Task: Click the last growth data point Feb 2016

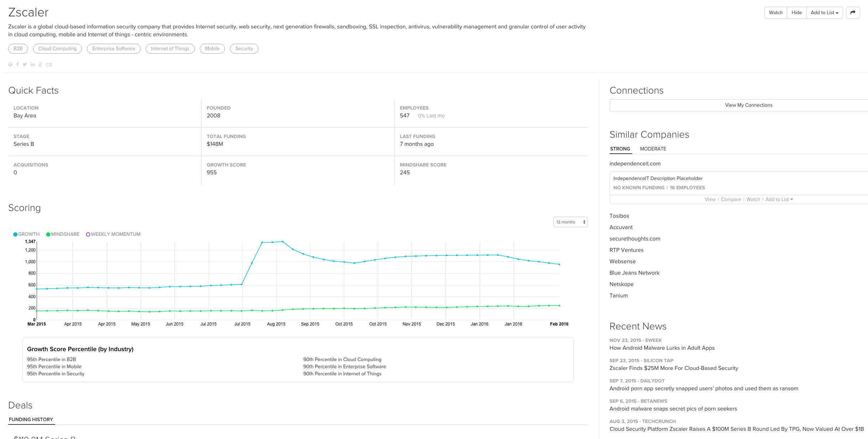Action: coord(559,264)
